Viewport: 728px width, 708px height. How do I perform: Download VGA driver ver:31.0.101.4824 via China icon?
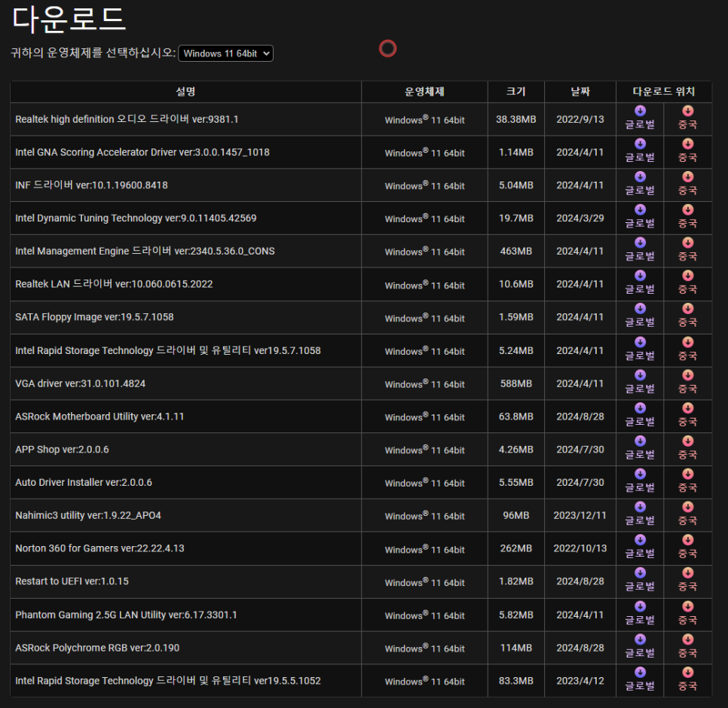click(687, 375)
